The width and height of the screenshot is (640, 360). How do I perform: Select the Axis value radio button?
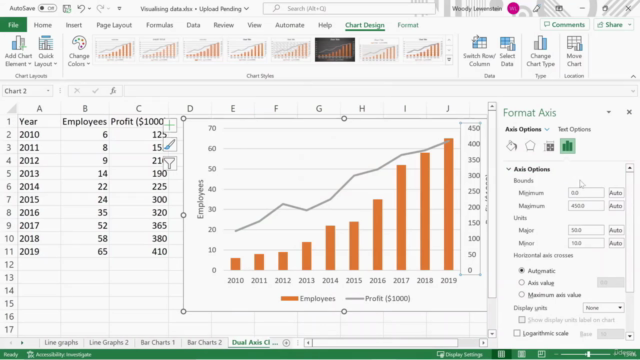point(522,282)
